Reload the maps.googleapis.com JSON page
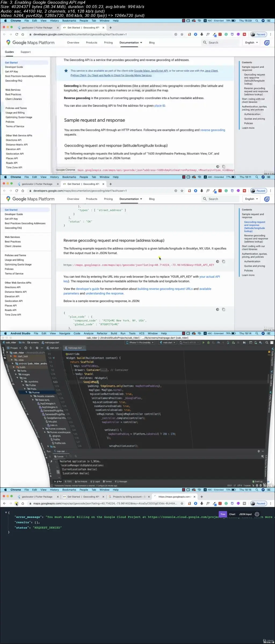 [17, 503]
